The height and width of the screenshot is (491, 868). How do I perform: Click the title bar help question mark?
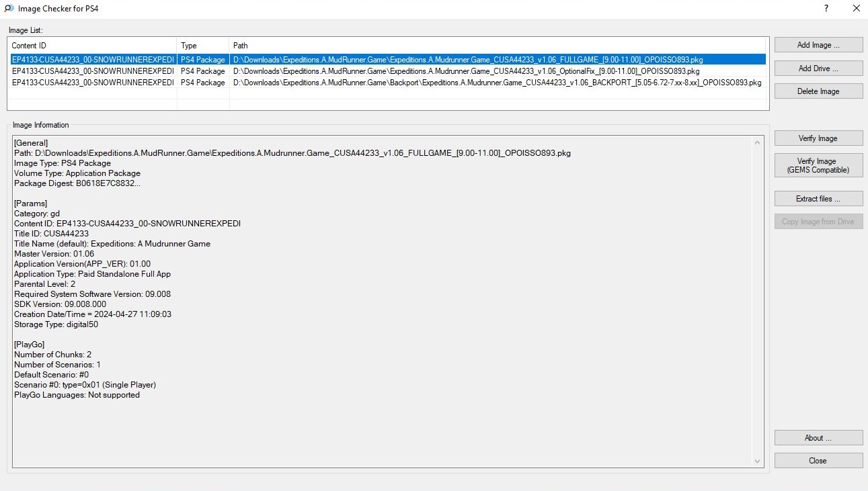click(826, 9)
